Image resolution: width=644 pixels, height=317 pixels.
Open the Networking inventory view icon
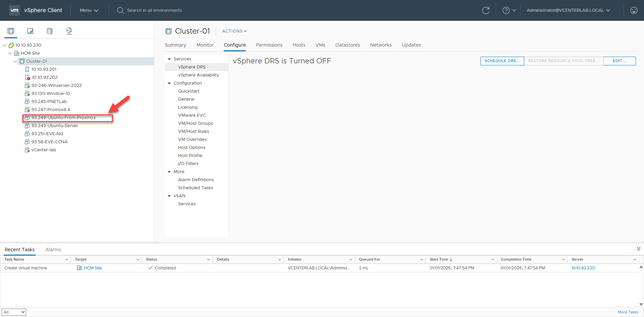click(69, 31)
